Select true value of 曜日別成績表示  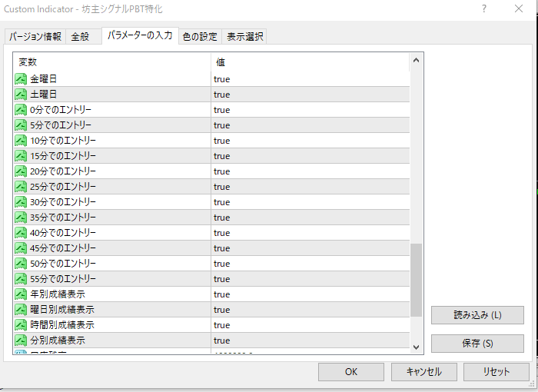pyautogui.click(x=221, y=310)
